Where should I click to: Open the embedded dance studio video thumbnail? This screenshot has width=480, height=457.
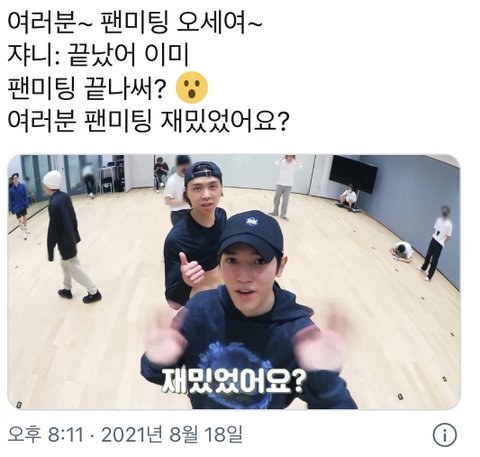click(x=234, y=282)
